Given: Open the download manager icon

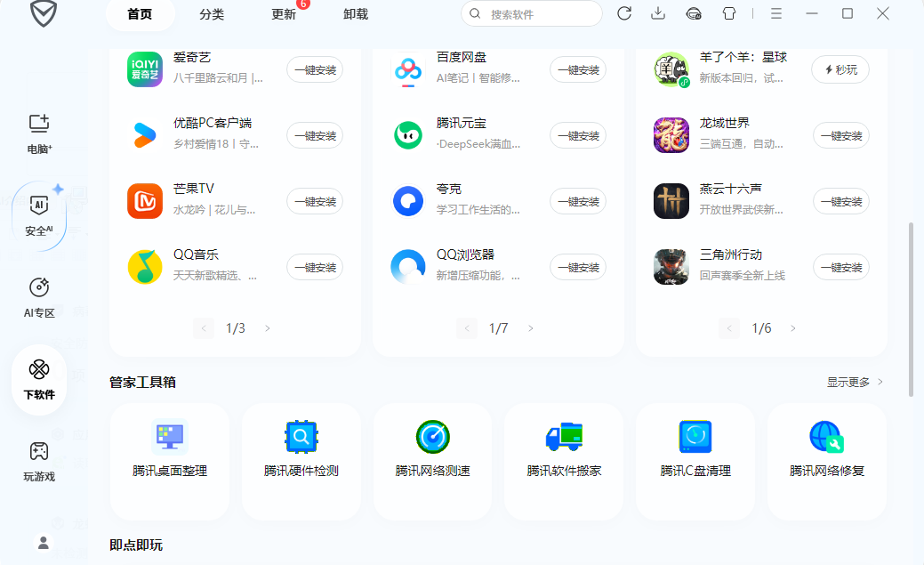Looking at the screenshot, I should 658,13.
